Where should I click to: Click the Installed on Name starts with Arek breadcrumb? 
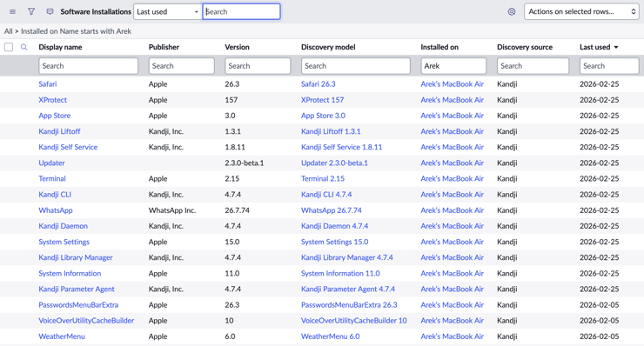tap(76, 31)
